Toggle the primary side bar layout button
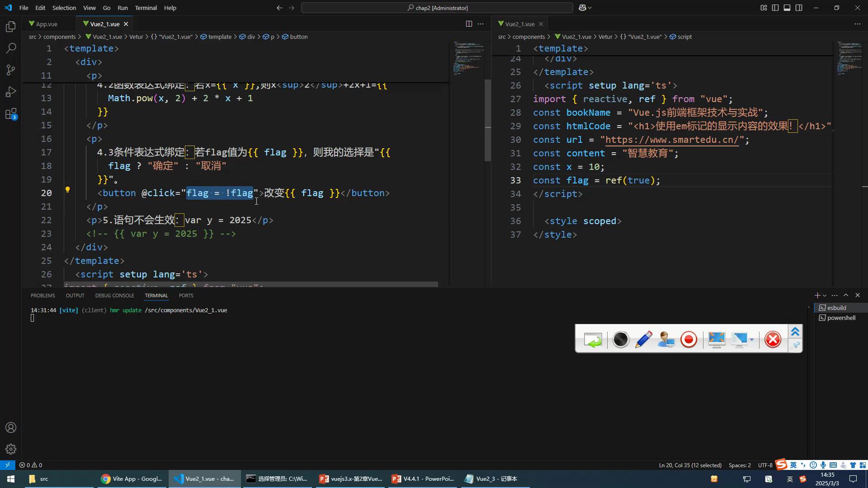868x488 pixels. click(x=775, y=8)
